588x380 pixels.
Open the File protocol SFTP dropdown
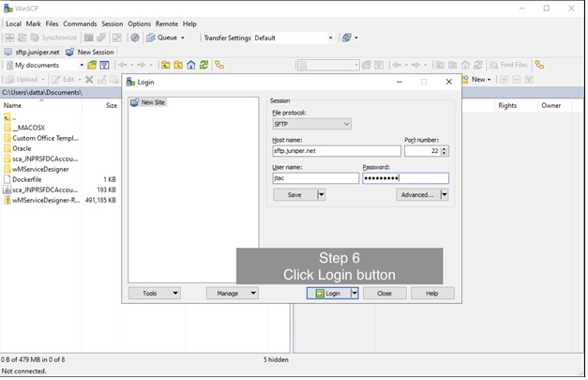(312, 124)
